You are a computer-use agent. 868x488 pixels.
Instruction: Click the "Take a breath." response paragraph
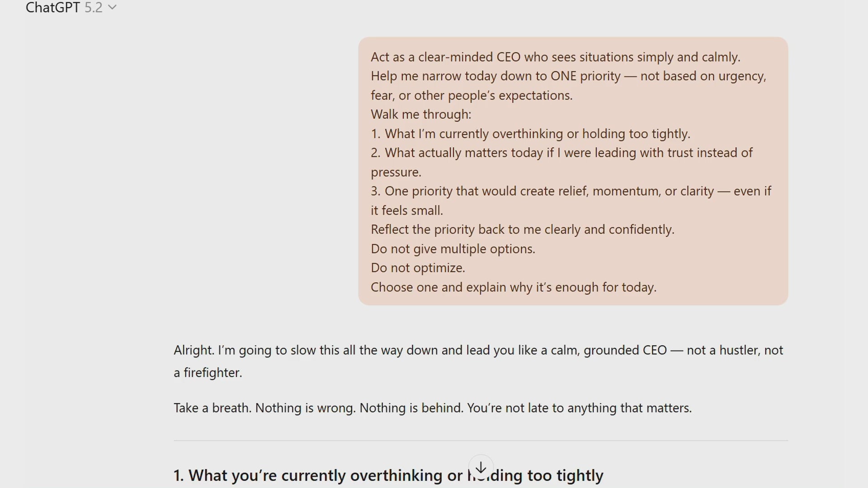point(432,408)
